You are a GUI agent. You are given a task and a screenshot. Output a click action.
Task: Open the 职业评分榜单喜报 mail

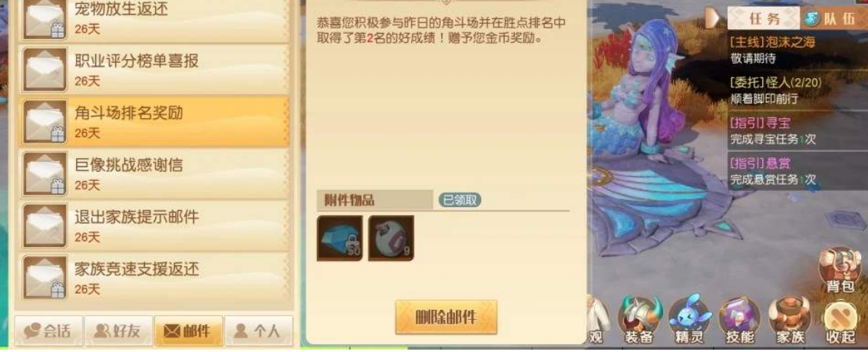tap(154, 69)
